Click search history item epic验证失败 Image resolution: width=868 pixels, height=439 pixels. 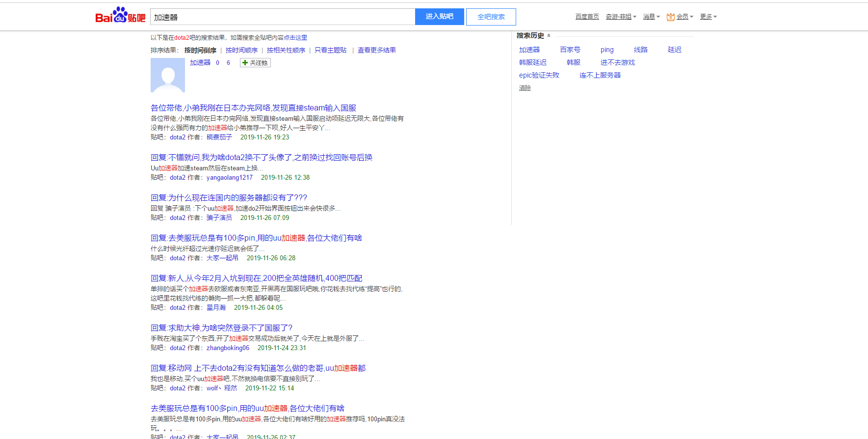point(539,75)
